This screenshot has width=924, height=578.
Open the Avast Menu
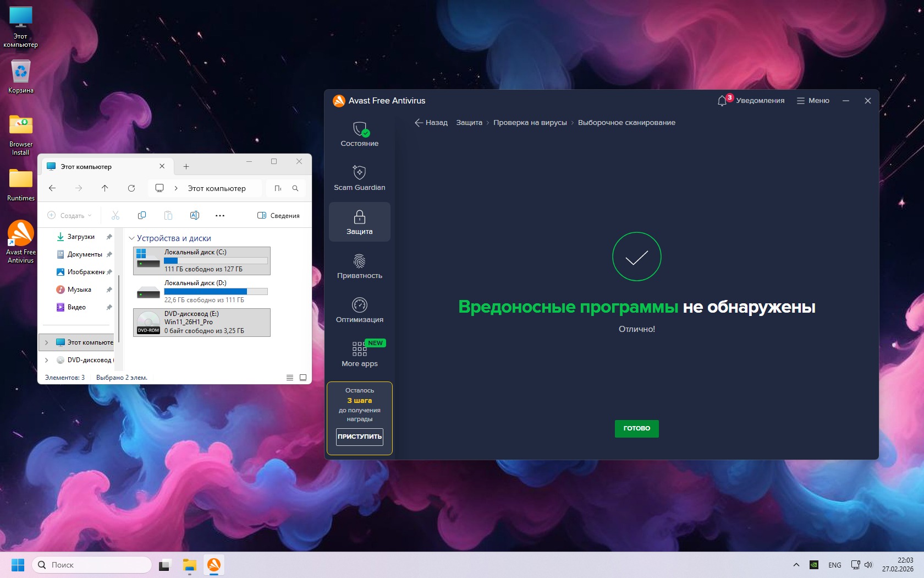[x=813, y=101]
